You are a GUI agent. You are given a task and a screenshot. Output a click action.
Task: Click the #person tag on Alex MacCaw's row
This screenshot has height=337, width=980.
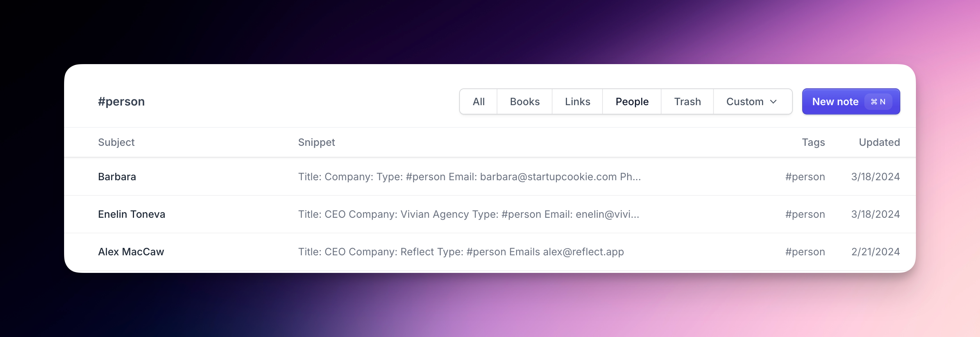805,251
